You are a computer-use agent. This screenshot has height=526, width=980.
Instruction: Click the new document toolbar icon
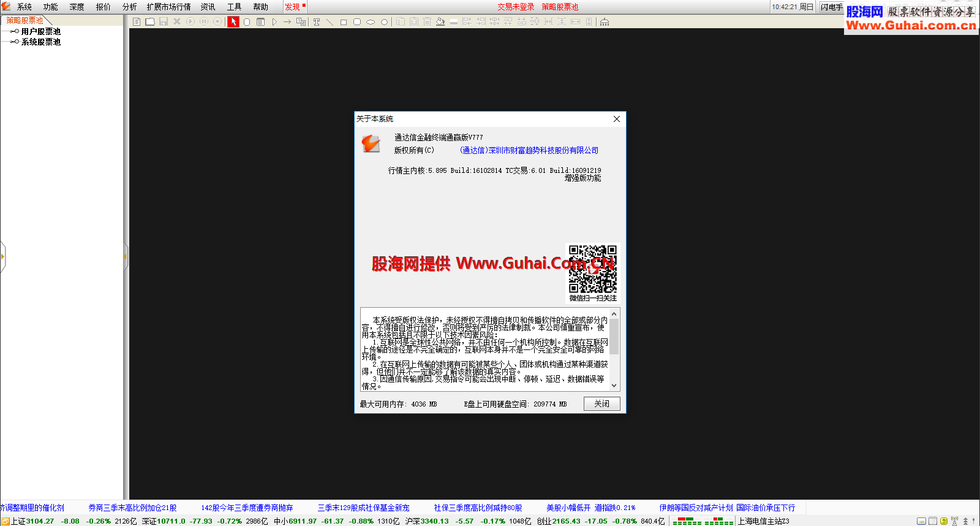tap(137, 21)
